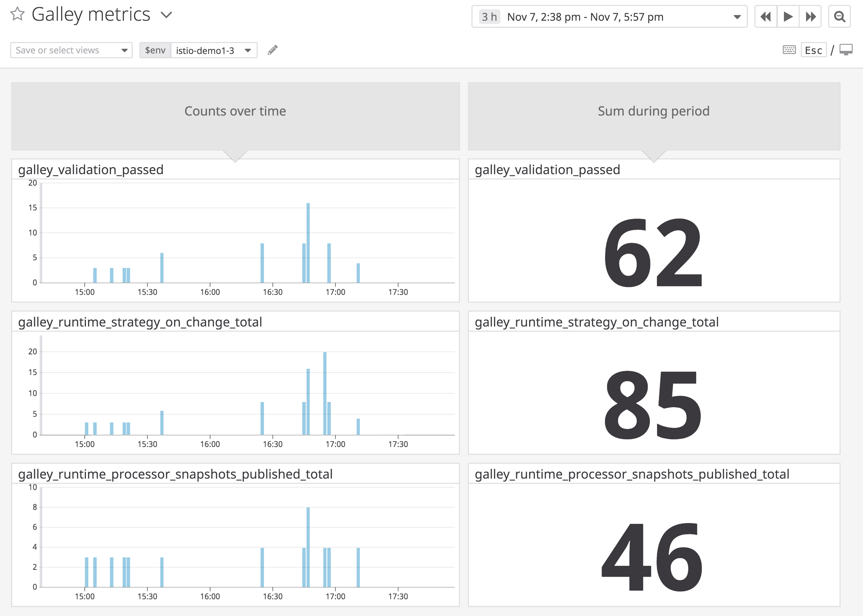This screenshot has width=863, height=616.
Task: Click the zoom out magnifier icon
Action: tap(839, 17)
